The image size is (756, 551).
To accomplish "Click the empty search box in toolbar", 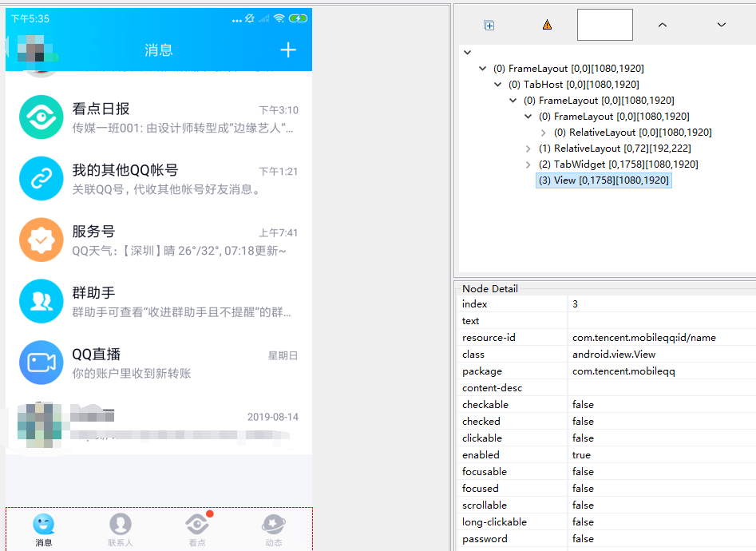I will pos(604,25).
